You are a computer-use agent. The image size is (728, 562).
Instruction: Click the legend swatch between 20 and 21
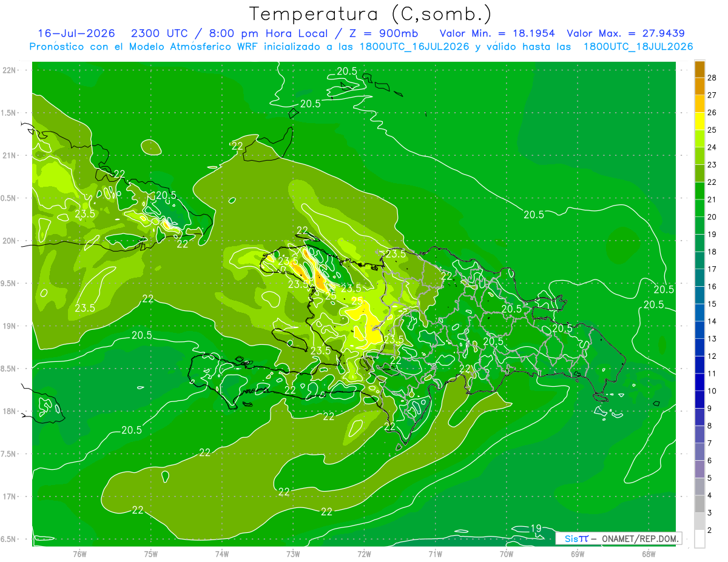tap(699, 208)
